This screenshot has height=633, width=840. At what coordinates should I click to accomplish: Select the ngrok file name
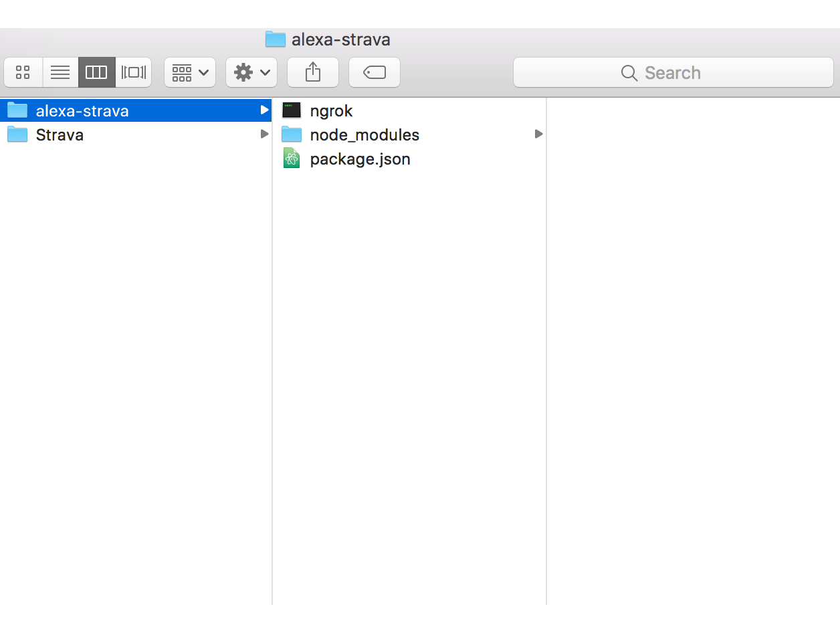(331, 111)
